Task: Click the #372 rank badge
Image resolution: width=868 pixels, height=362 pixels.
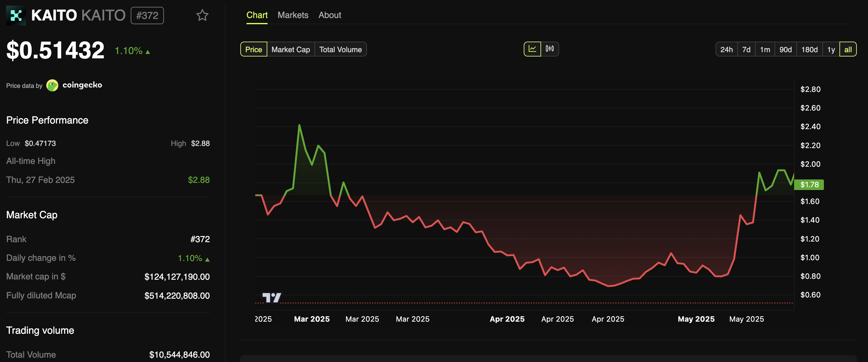Action: [147, 16]
